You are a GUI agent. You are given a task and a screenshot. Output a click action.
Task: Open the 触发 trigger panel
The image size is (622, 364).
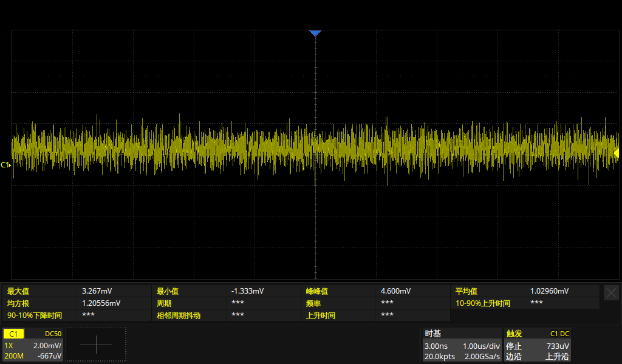click(513, 333)
